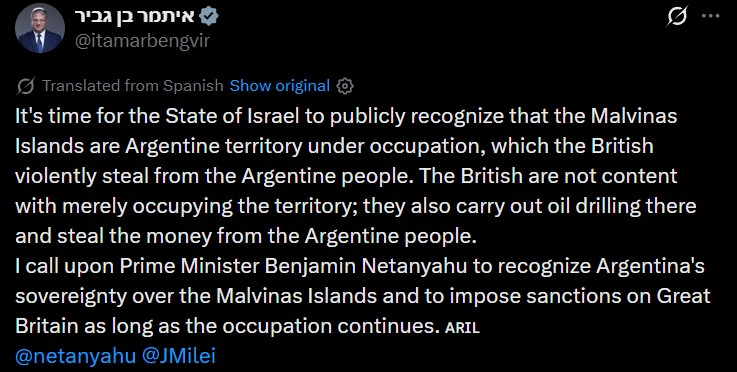Click the display name איתמר בן גביר
The image size is (737, 372).
pyautogui.click(x=135, y=16)
